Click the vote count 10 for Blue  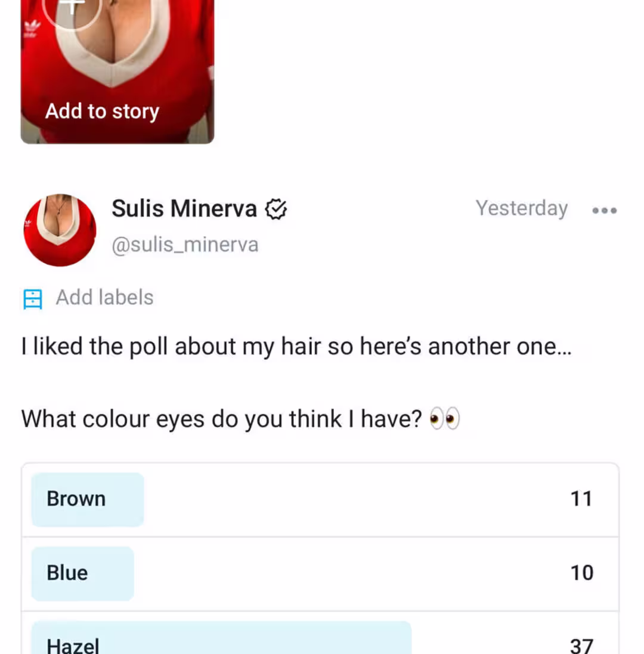coord(581,573)
